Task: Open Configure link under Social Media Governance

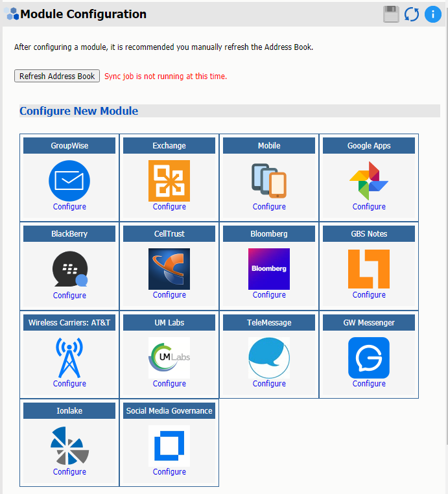Action: tap(169, 472)
